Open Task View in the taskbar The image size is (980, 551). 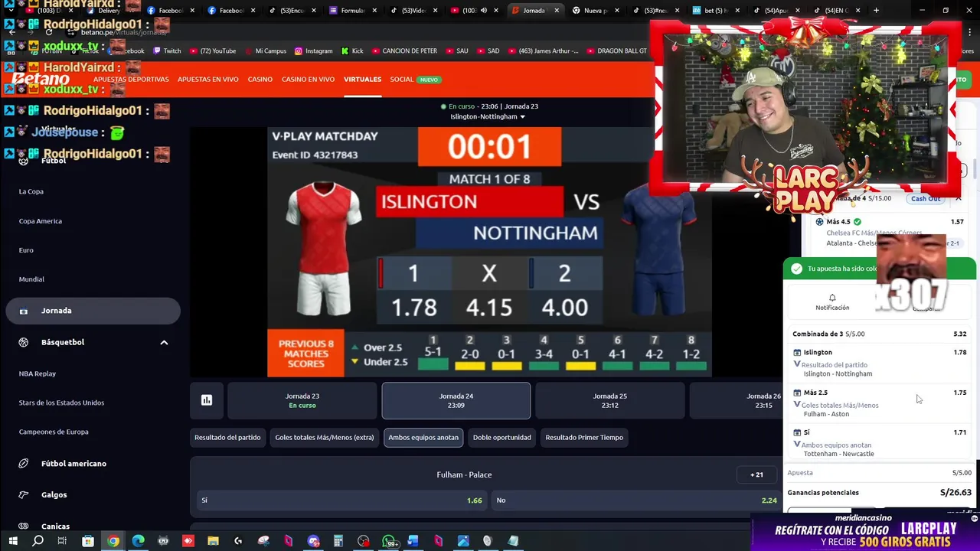[x=62, y=541]
